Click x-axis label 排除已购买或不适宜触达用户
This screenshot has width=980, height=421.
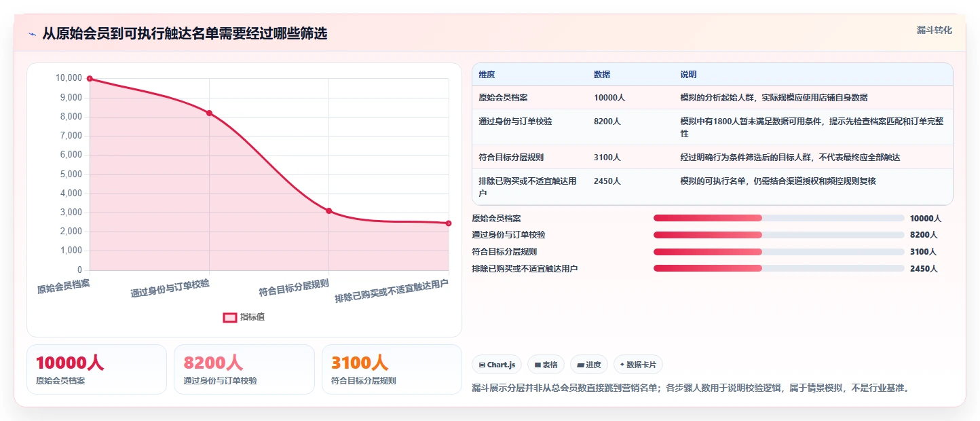pos(392,291)
